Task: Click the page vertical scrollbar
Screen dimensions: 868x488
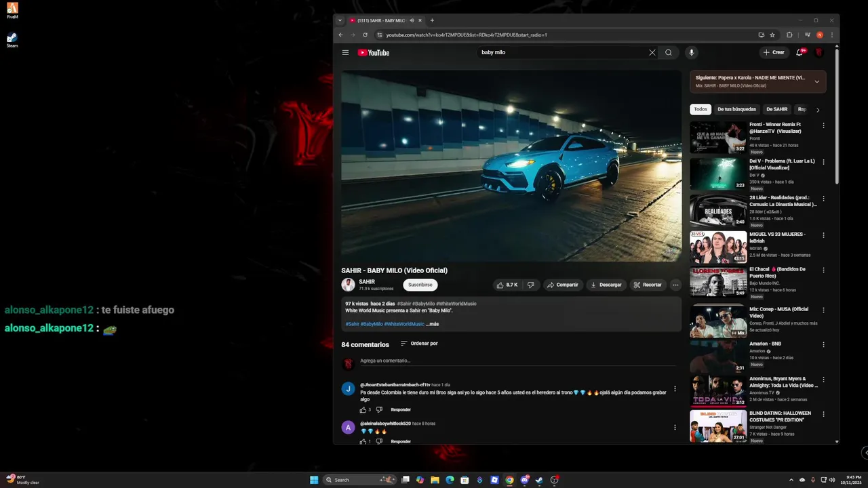Action: tap(837, 115)
